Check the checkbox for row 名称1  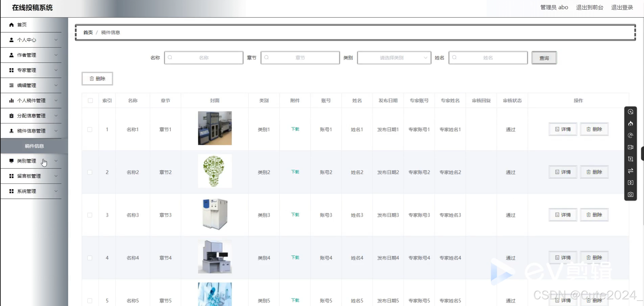coord(90,129)
